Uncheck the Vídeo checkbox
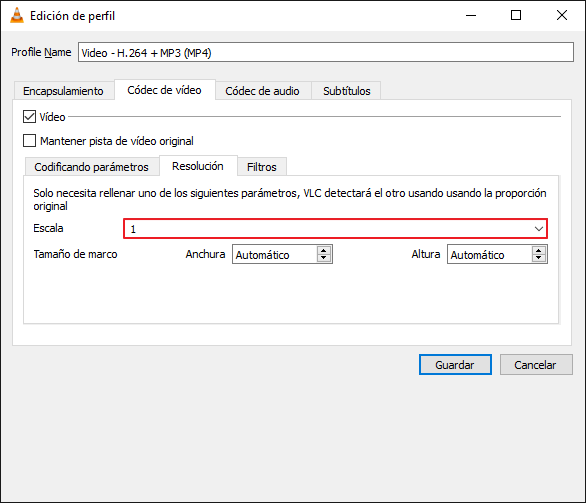The height and width of the screenshot is (503, 586). [30, 117]
